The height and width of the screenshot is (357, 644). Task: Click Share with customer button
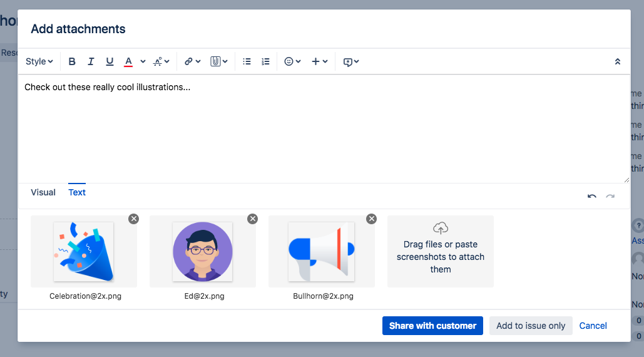coord(432,326)
